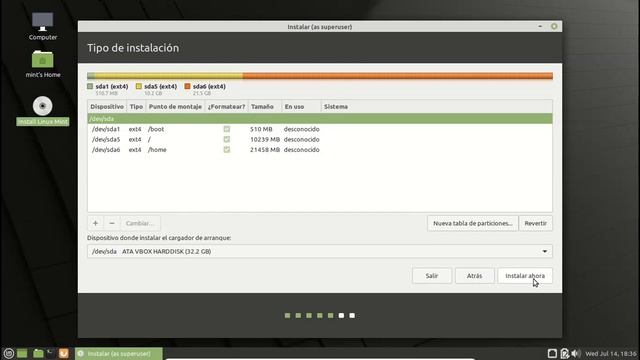Open the bootloader device dropdown /dev/sda
This screenshot has width=640, height=360.
coord(320,251)
